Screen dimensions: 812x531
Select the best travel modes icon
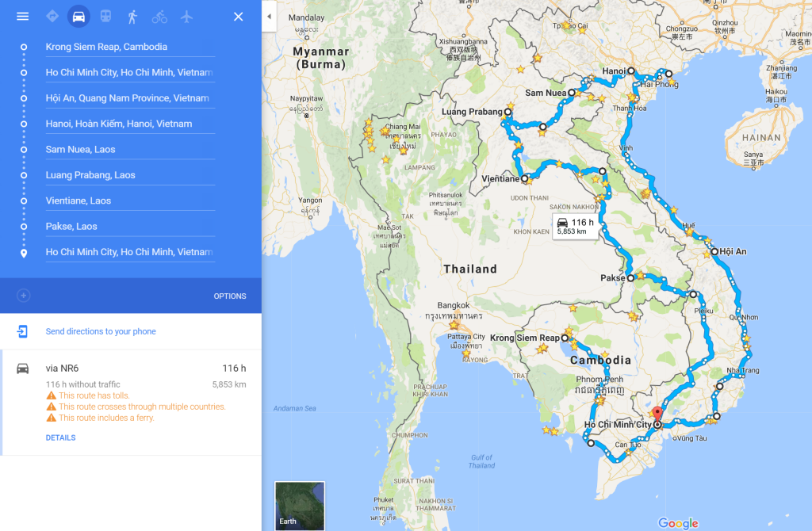point(52,17)
